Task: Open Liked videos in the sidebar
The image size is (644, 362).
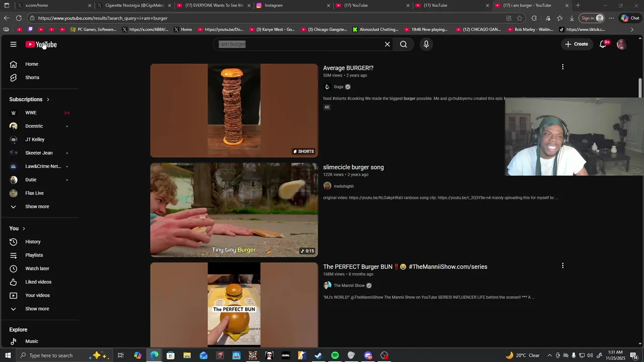Action: 38,282
